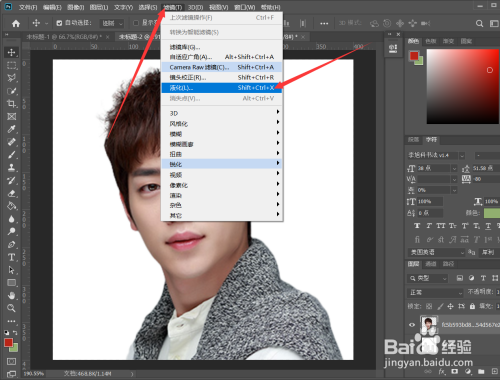Image resolution: width=500 pixels, height=380 pixels.
Task: Select the Crop tool
Action: pos(11,104)
